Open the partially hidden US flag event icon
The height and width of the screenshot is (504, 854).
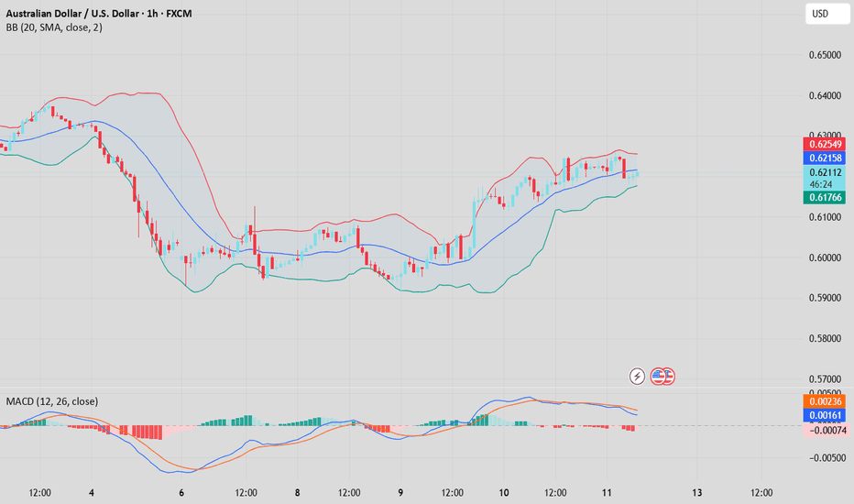pos(671,377)
